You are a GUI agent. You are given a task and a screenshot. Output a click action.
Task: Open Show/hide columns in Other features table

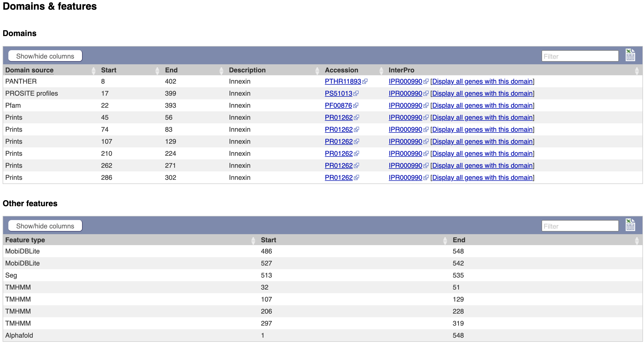pos(45,226)
